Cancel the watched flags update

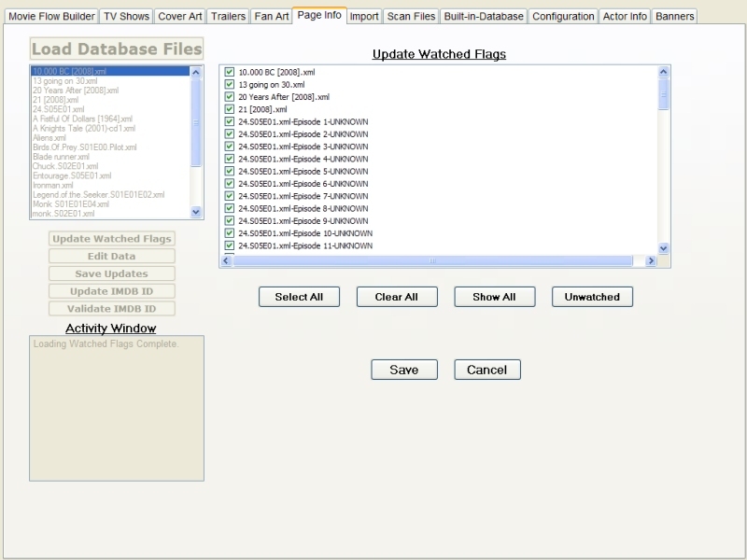point(486,370)
